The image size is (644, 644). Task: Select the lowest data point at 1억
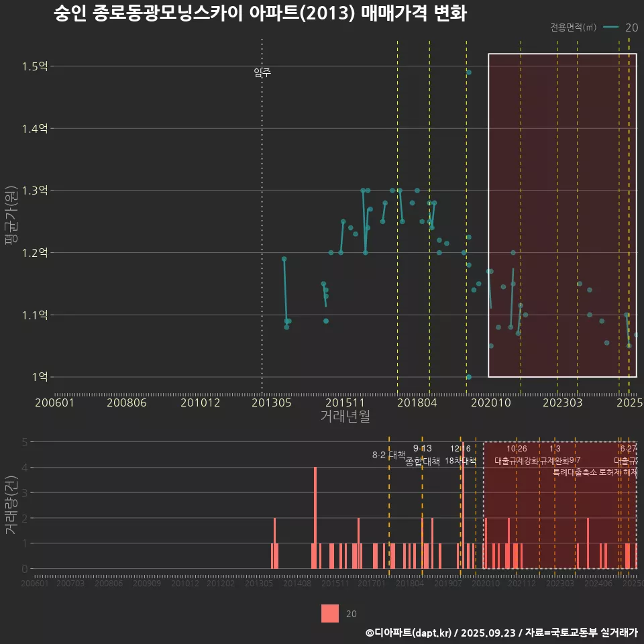coord(469,377)
